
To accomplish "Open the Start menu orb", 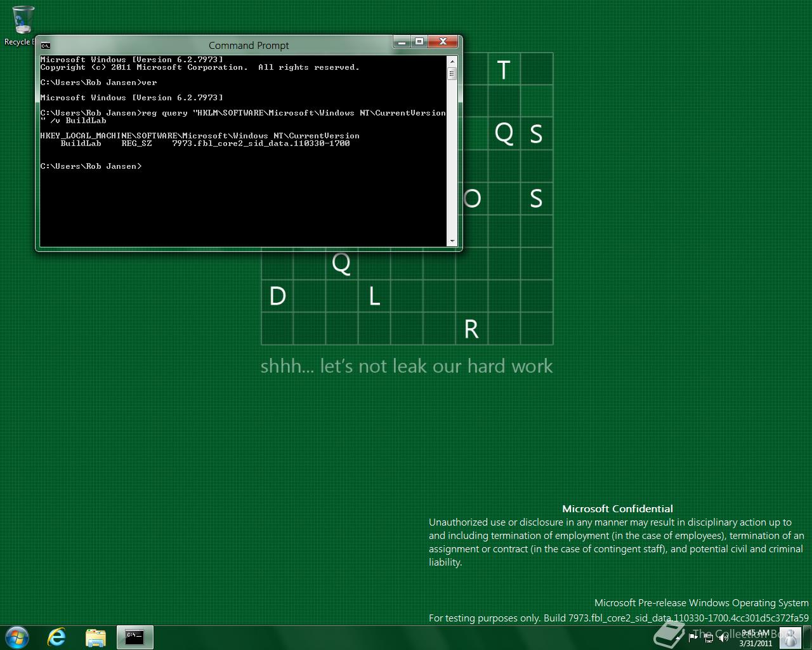I will [17, 637].
